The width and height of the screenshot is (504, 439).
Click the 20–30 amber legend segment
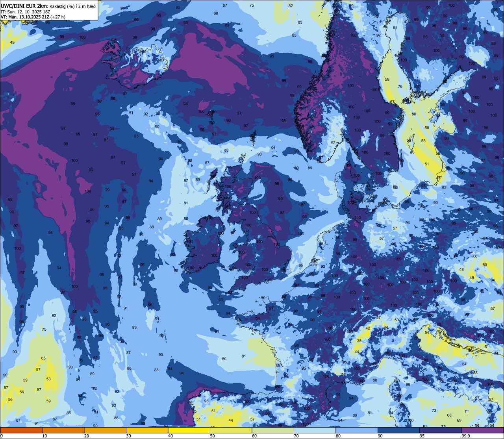105,430
